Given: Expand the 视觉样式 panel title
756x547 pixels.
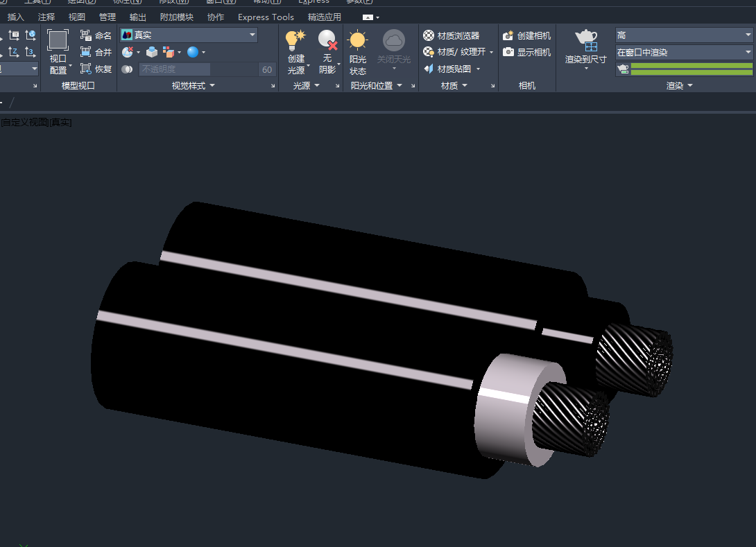Looking at the screenshot, I should (x=193, y=85).
